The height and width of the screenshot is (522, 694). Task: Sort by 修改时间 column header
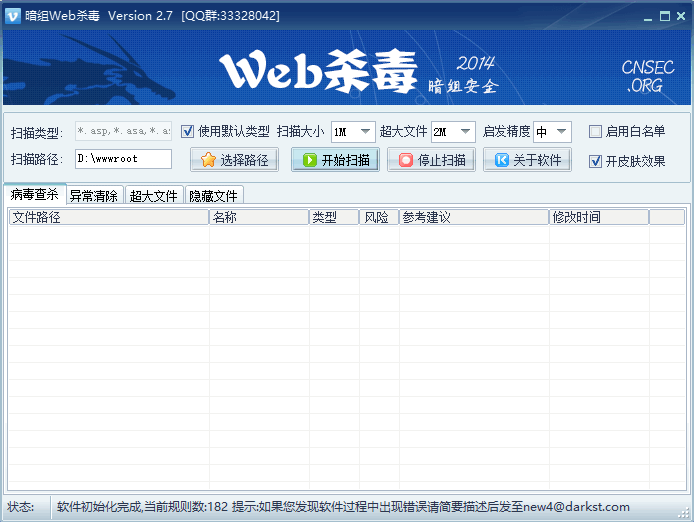(x=599, y=217)
